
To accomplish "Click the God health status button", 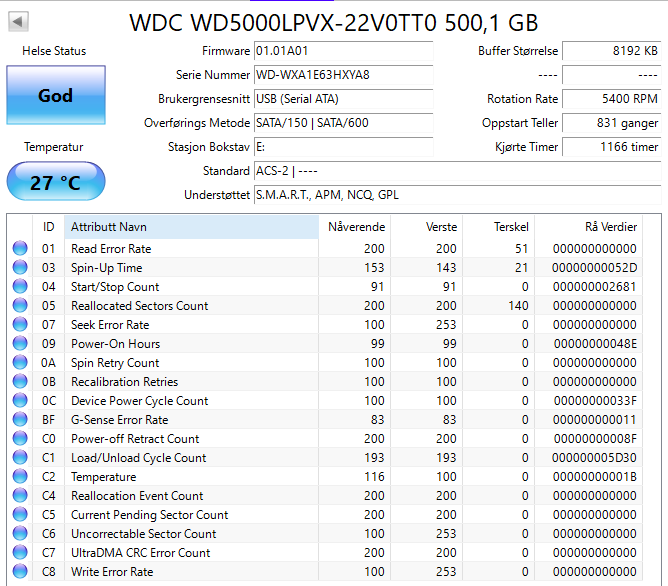I will (x=55, y=96).
